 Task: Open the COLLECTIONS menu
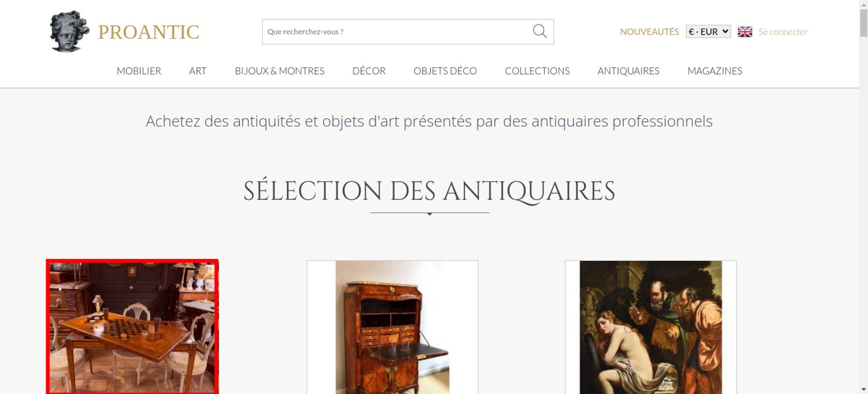coord(537,71)
